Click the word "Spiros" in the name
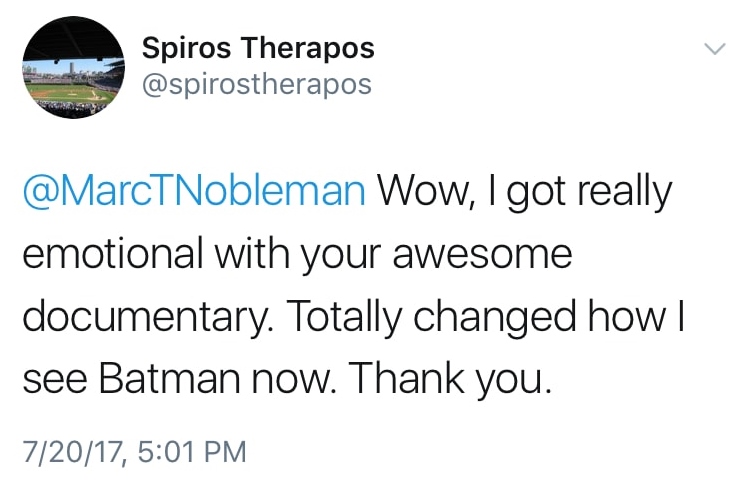The image size is (748, 486). [182, 48]
